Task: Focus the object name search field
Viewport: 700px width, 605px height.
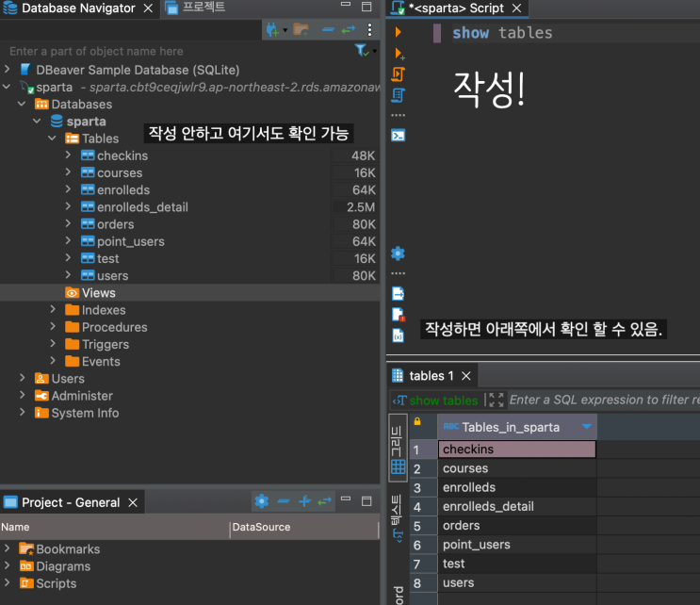Action: (x=179, y=51)
